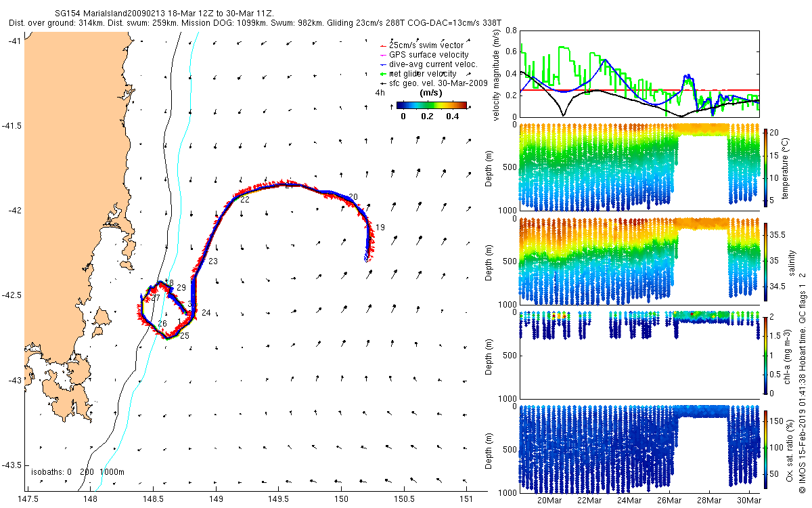Viewport: 812px width, 508px height.
Task: Click the temperature colorbar
Action: pyautogui.click(x=766, y=168)
